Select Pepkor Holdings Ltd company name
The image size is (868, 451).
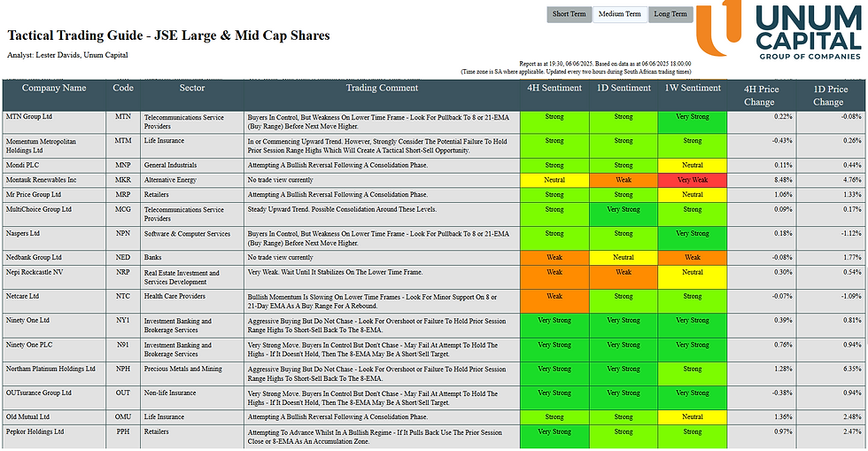(x=35, y=432)
